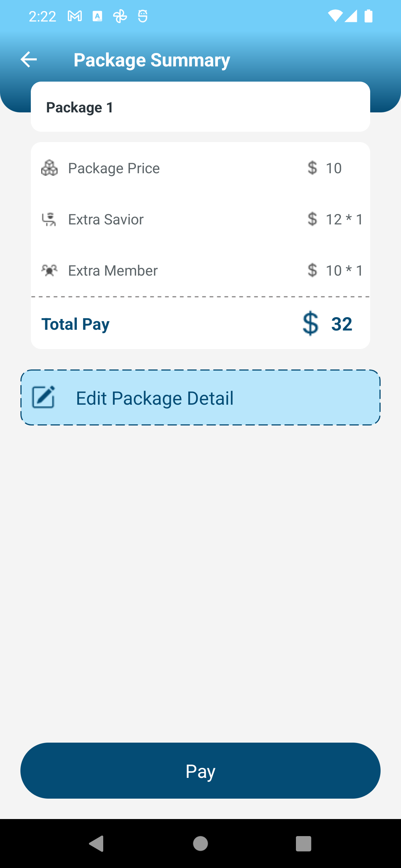
Task: Tap the Extra Savior icon
Action: point(49,219)
